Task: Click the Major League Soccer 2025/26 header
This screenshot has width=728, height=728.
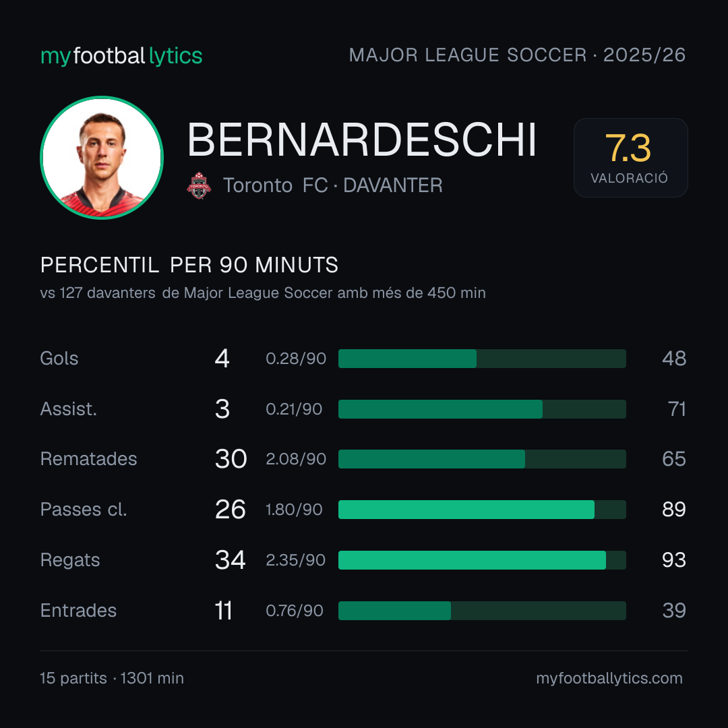Action: pos(517,55)
